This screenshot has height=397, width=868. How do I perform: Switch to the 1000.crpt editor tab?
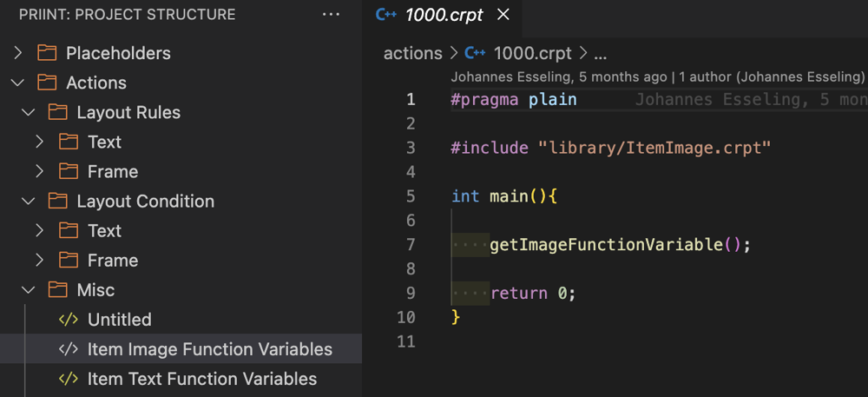(443, 16)
